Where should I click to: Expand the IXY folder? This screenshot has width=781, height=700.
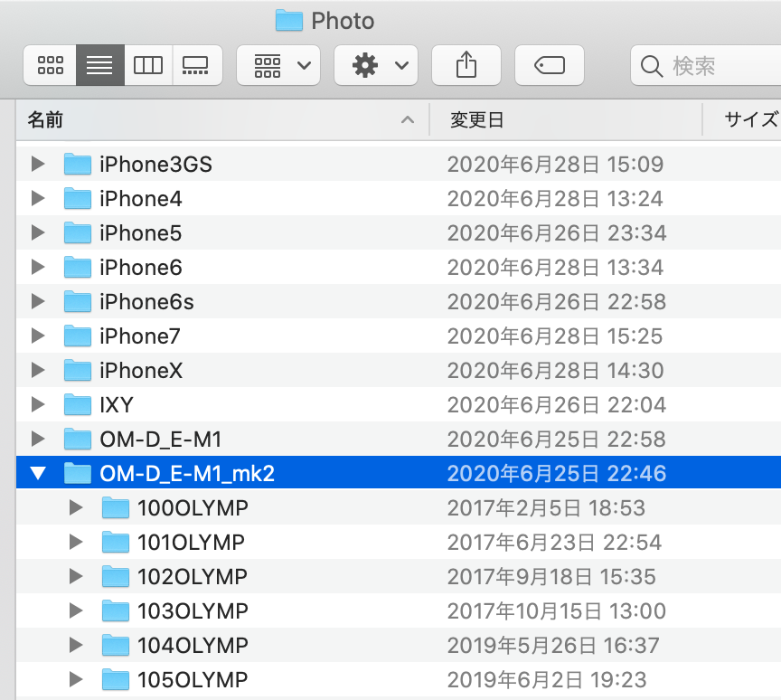point(38,404)
